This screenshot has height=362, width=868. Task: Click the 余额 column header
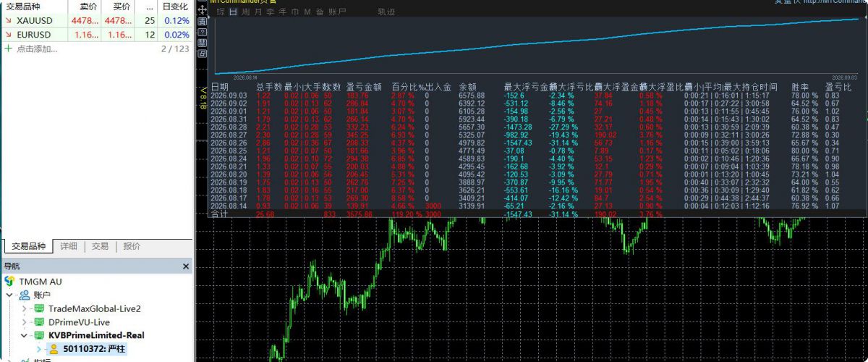coord(469,87)
